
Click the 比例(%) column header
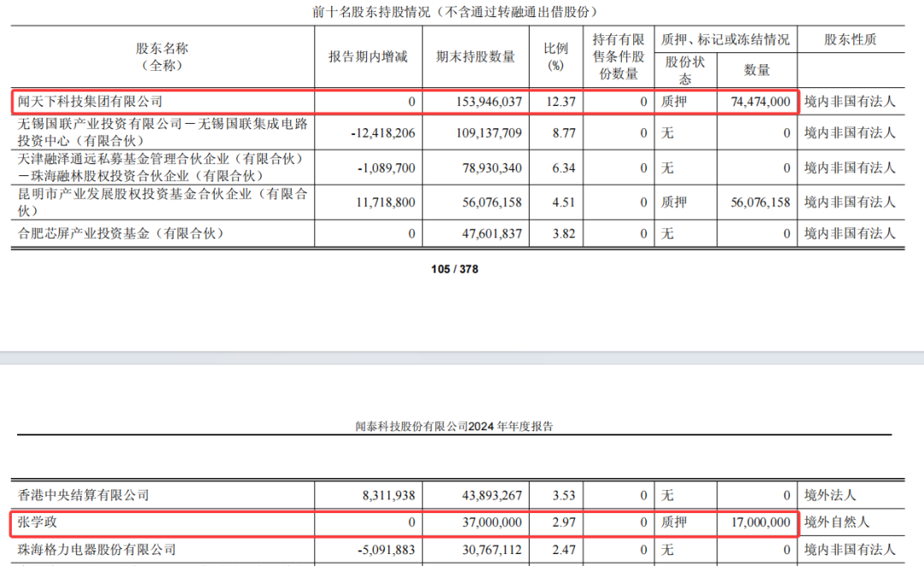tap(556, 56)
